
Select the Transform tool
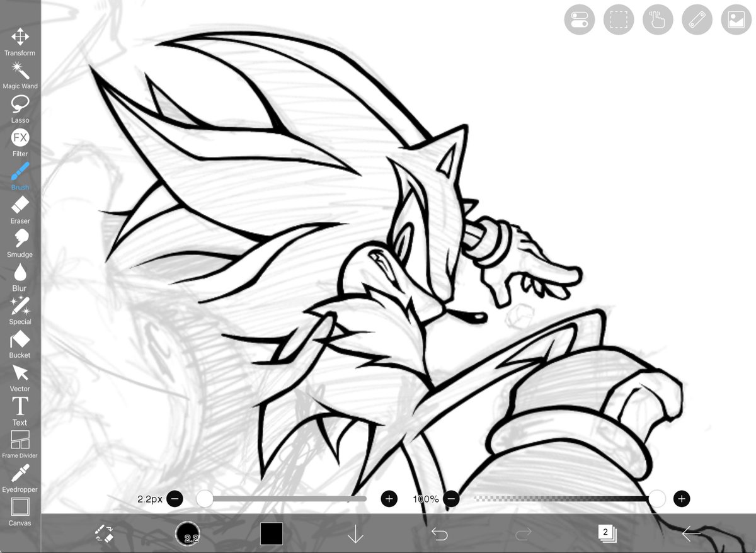click(20, 42)
